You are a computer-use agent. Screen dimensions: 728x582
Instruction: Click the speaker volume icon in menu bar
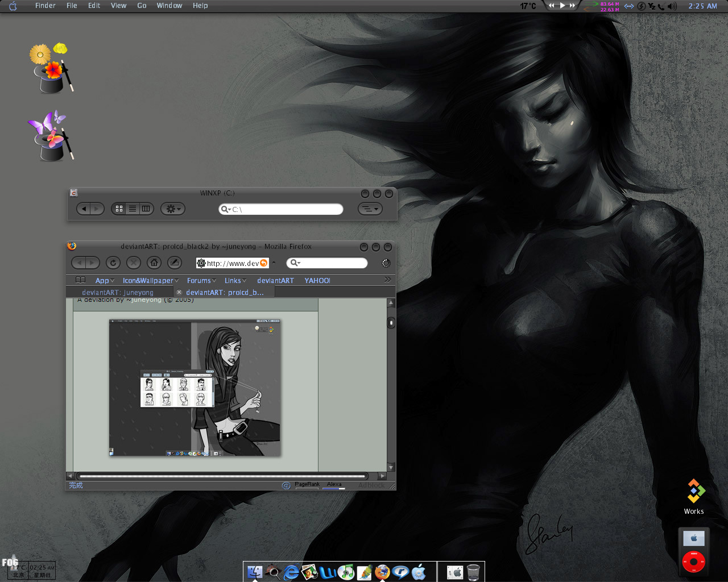tap(673, 6)
